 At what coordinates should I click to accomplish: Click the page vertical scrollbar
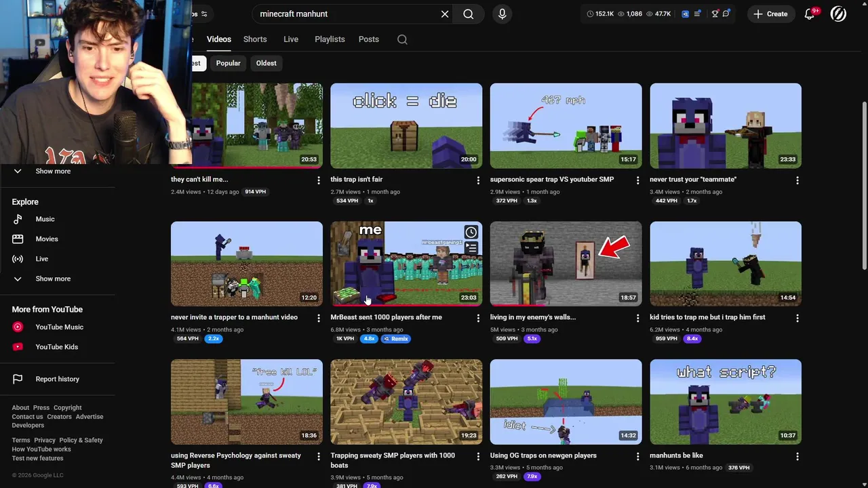(864, 184)
